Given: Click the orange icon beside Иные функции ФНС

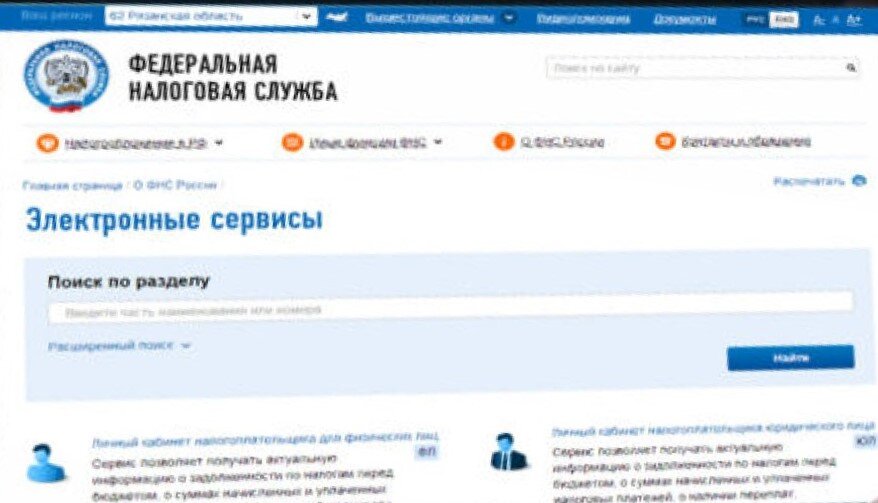Looking at the screenshot, I should (x=292, y=142).
